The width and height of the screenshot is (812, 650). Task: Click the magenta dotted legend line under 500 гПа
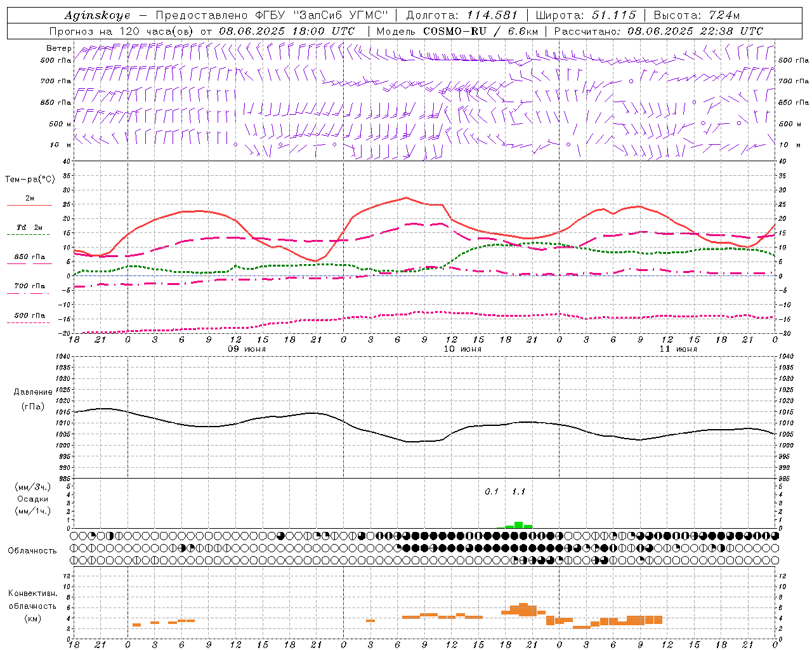pos(28,323)
